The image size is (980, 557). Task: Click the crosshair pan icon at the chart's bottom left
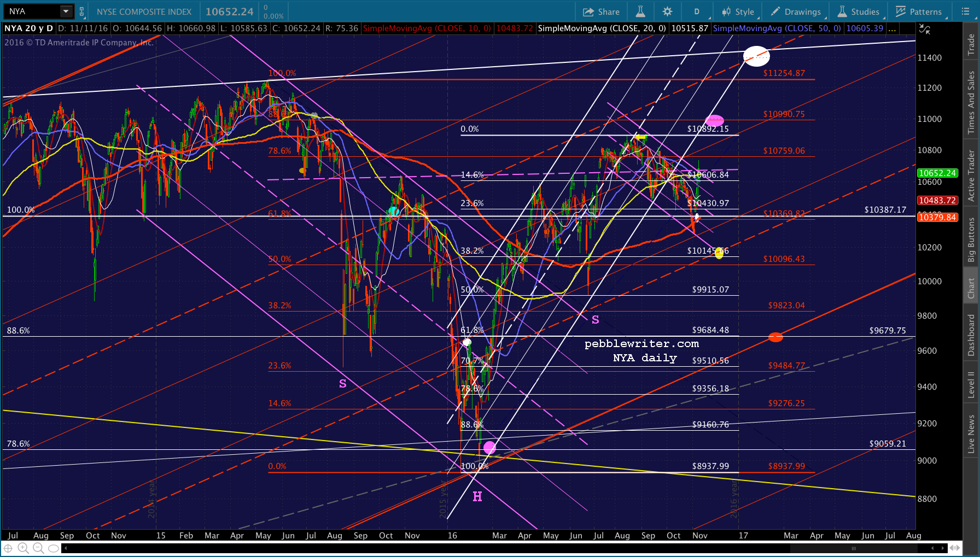8,548
